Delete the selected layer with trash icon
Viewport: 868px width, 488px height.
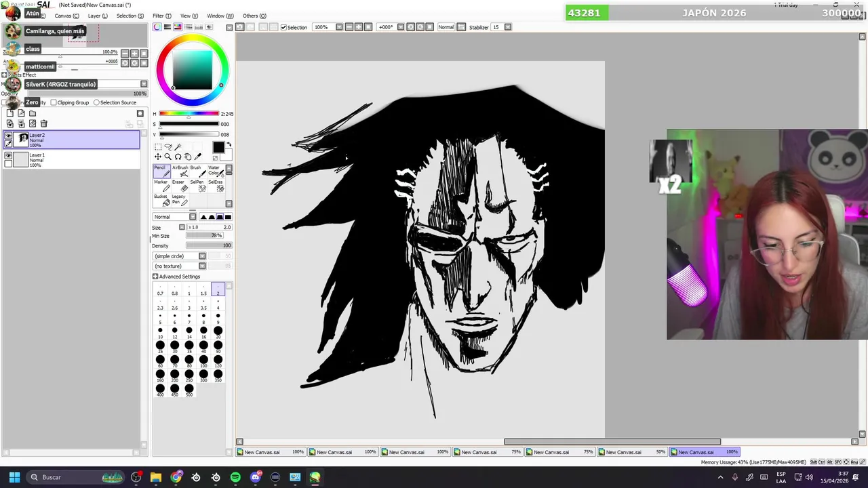(44, 123)
